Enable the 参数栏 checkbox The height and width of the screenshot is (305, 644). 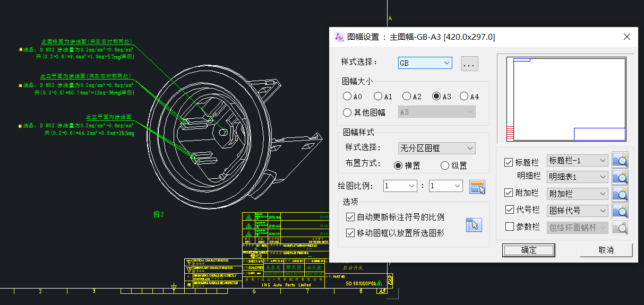pyautogui.click(x=509, y=226)
